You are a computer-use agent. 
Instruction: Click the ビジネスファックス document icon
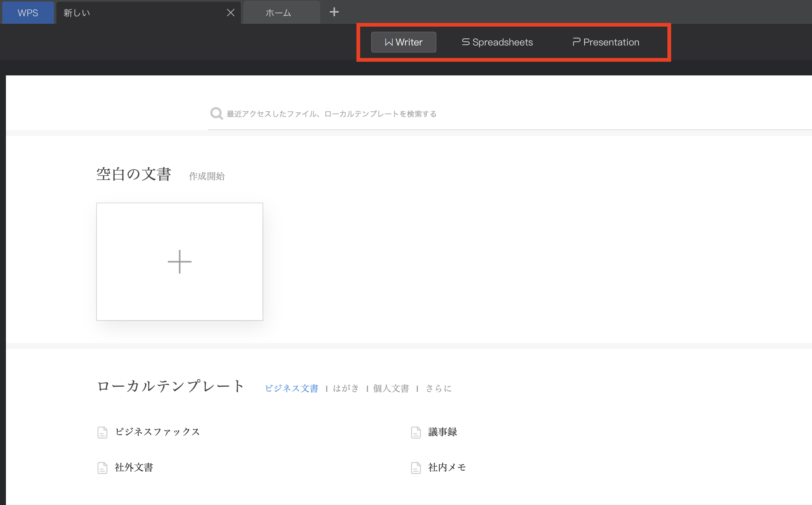102,432
